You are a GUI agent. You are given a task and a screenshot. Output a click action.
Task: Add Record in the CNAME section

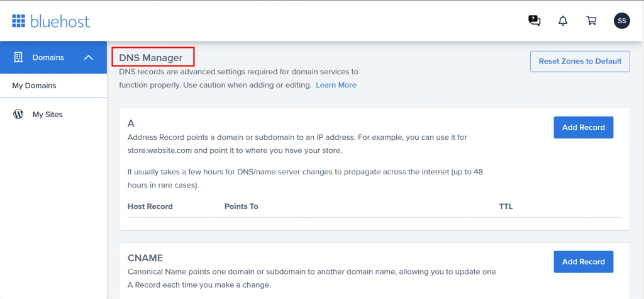point(583,262)
